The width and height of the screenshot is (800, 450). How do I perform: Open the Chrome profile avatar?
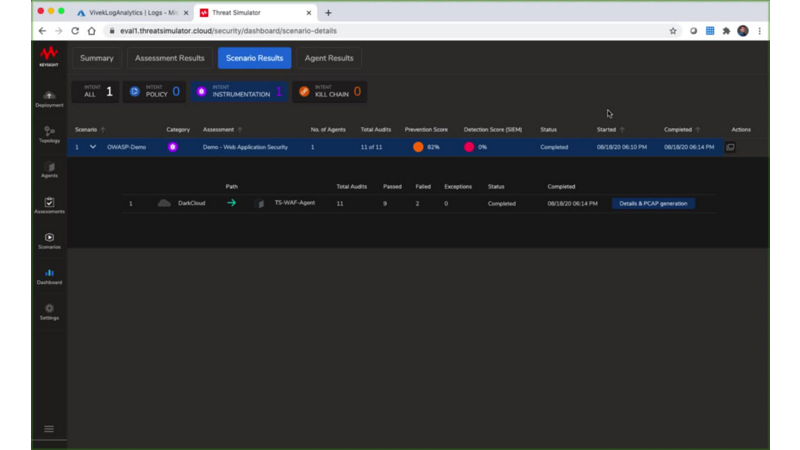[x=743, y=31]
